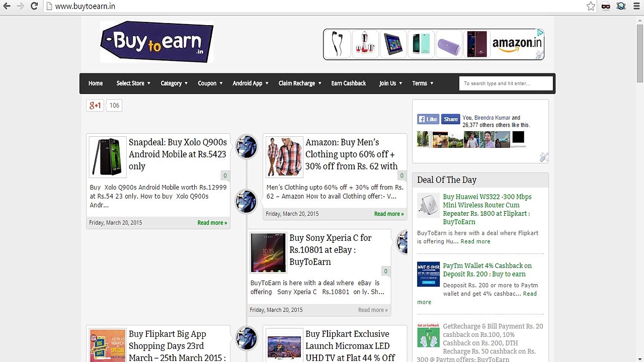Click the Sony Xperia C thumbnail
This screenshot has width=644, height=362.
point(268,252)
